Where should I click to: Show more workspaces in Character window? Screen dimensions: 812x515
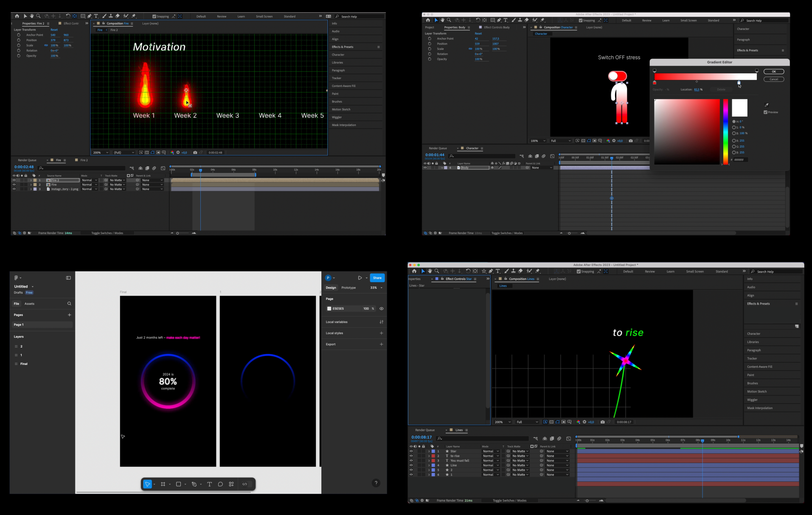[734, 20]
